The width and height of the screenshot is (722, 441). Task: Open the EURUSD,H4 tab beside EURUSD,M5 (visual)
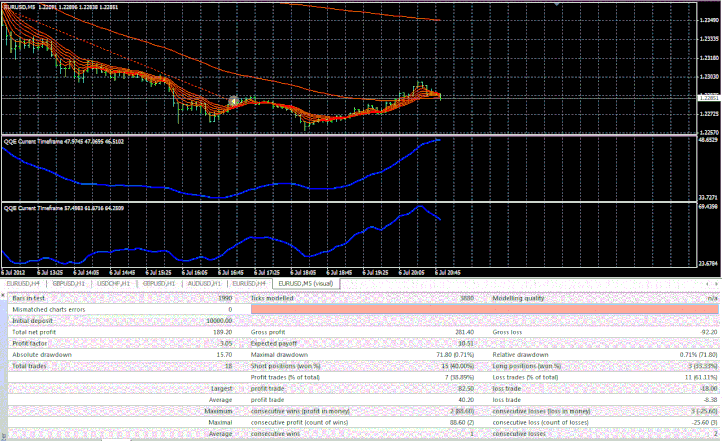click(249, 284)
